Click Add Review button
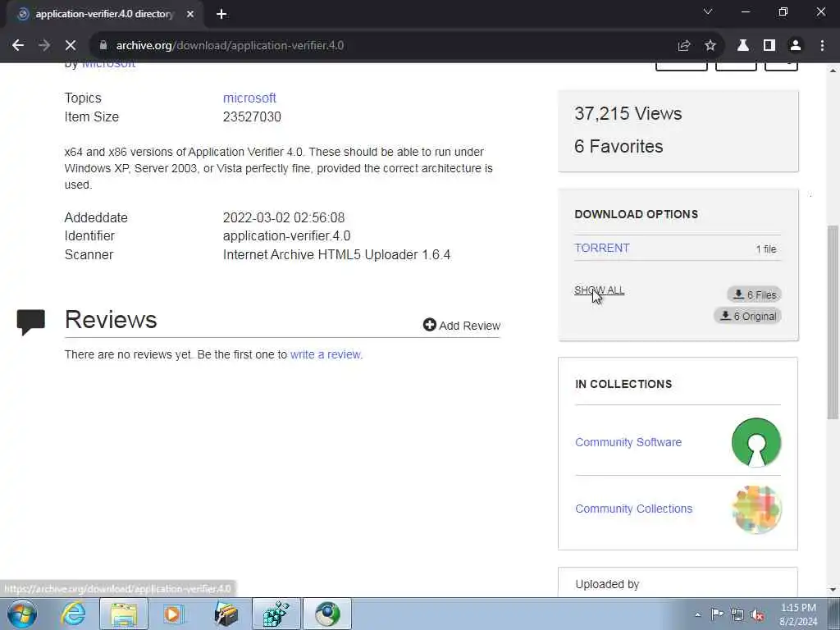Viewport: 840px width, 630px height. (462, 325)
